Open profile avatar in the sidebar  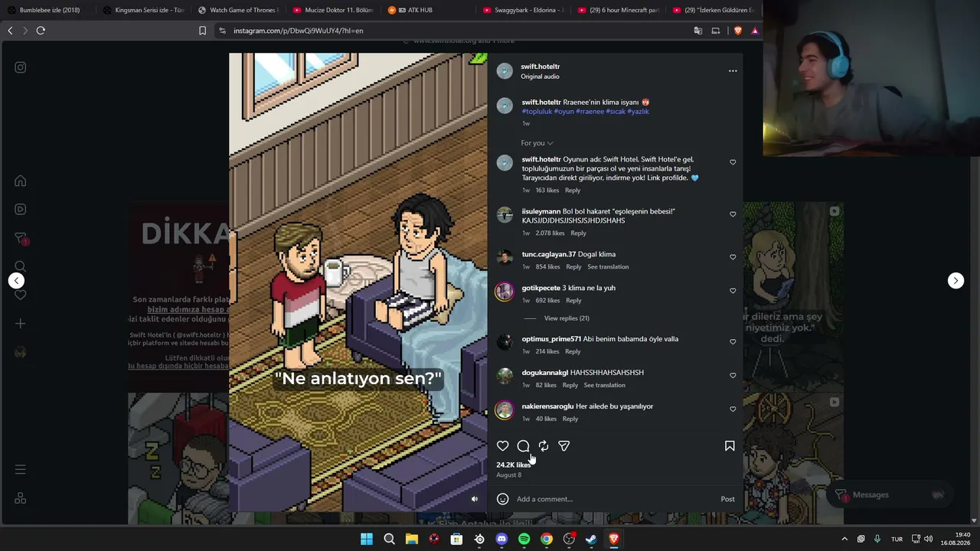pyautogui.click(x=21, y=352)
